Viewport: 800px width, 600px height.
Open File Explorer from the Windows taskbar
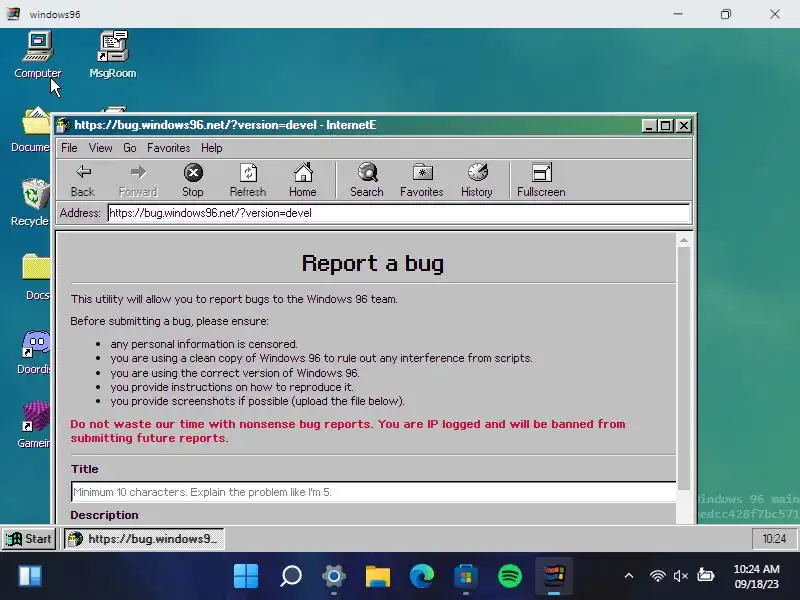(x=378, y=576)
